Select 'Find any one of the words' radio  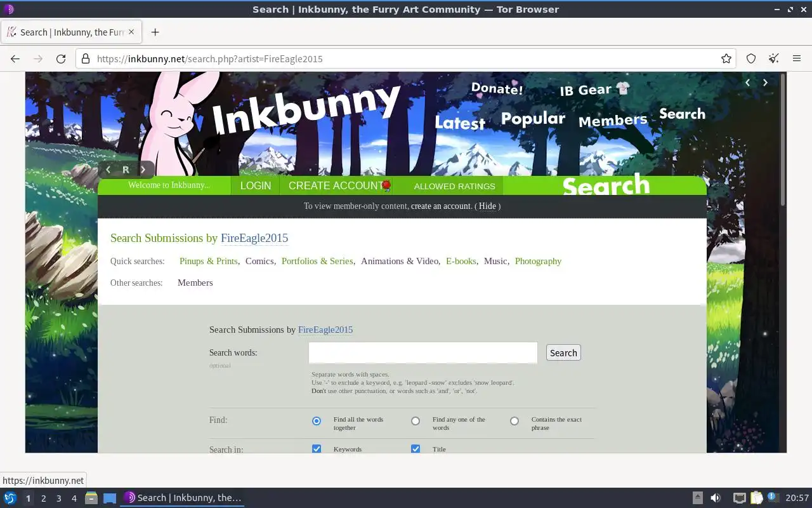click(416, 421)
